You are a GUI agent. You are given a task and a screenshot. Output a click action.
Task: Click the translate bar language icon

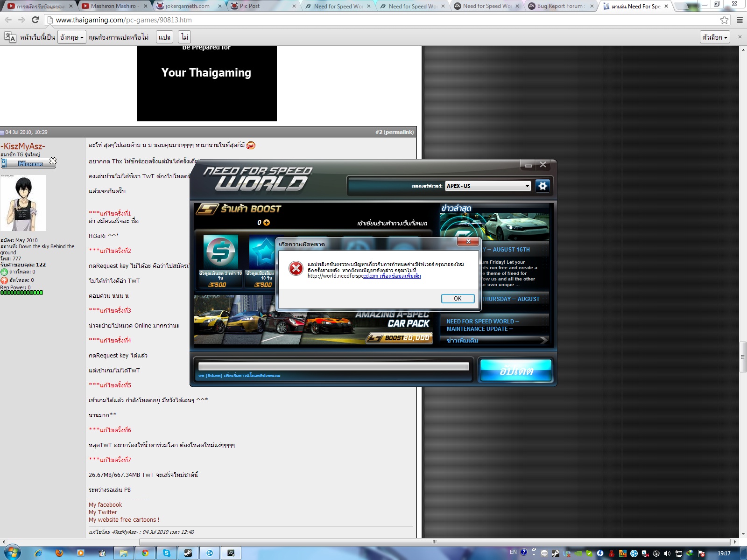click(10, 37)
